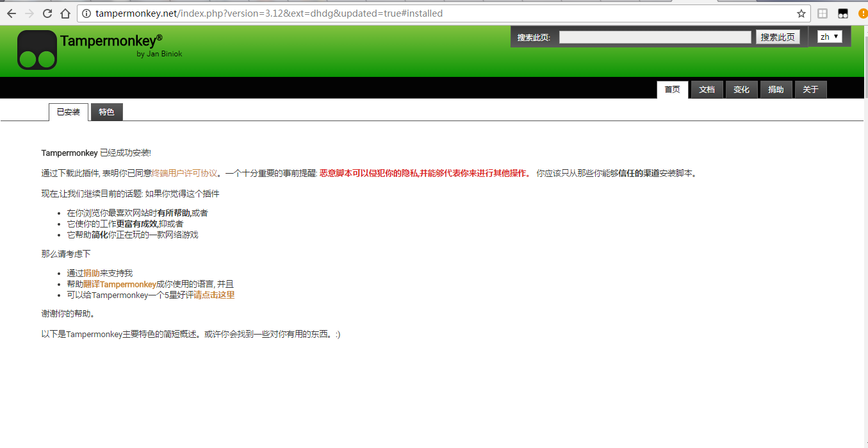Focus the address bar URL
The width and height of the screenshot is (868, 448).
click(x=442, y=13)
